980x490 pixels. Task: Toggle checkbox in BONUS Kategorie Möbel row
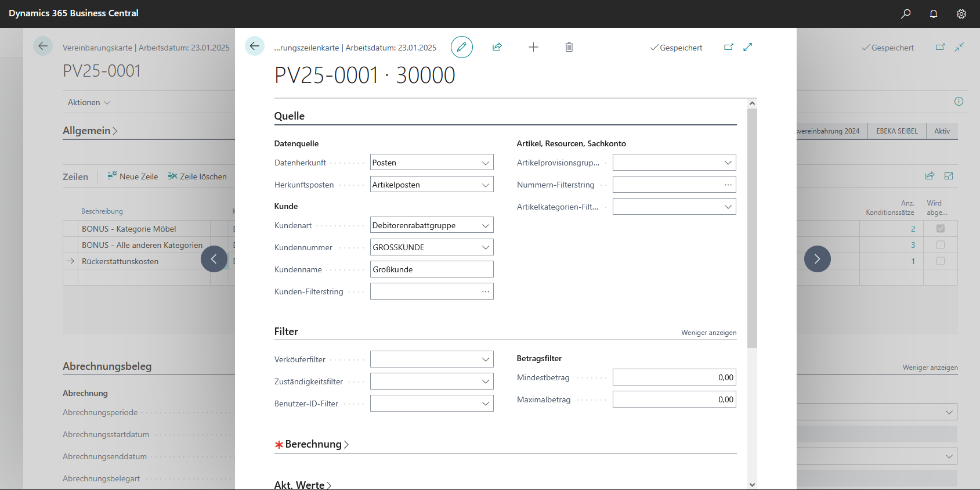[x=941, y=229]
